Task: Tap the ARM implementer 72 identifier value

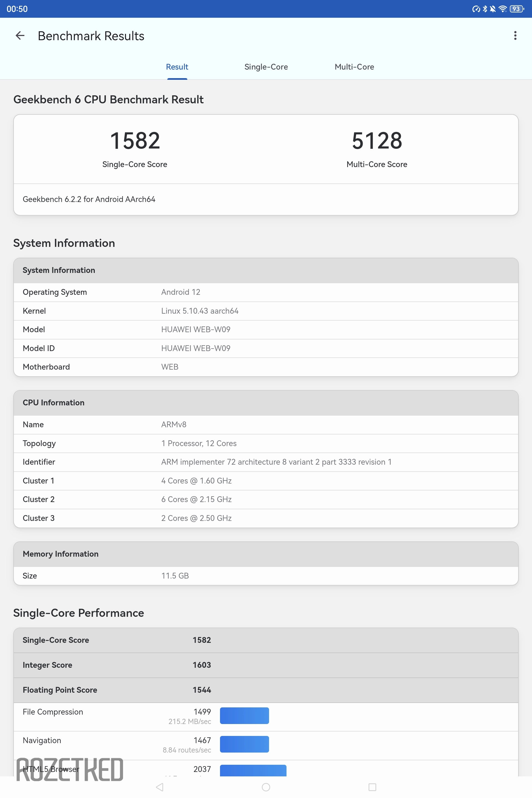Action: tap(276, 462)
